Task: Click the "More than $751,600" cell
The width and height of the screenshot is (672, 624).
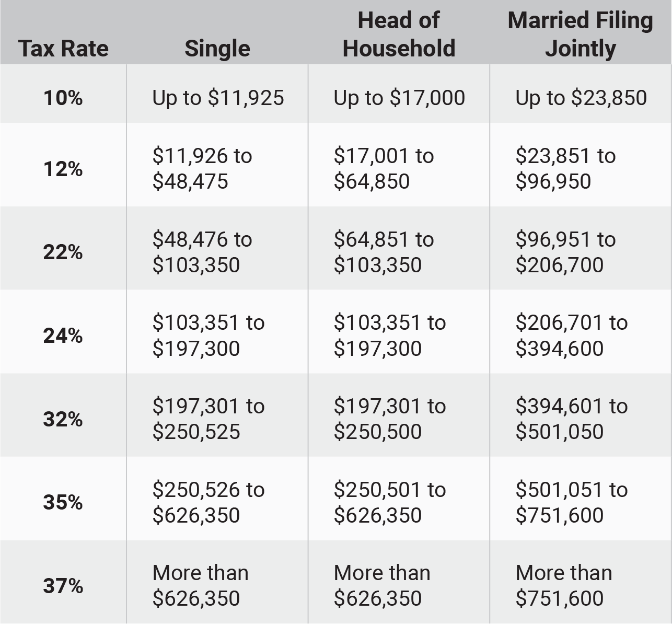Action: pos(563,585)
